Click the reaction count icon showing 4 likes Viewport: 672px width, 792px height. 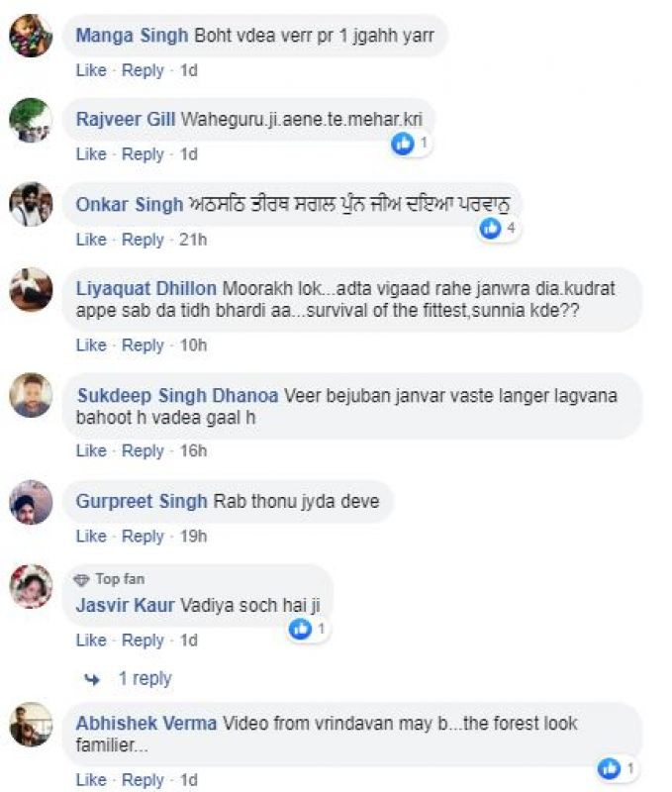489,228
